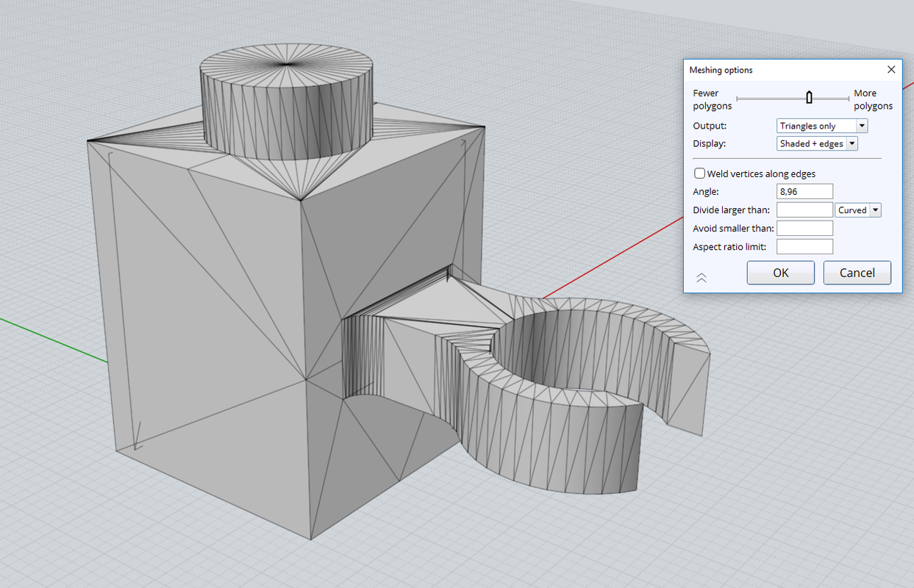The height and width of the screenshot is (588, 914).
Task: Open the Display dropdown Shaded + edges
Action: pos(817,143)
